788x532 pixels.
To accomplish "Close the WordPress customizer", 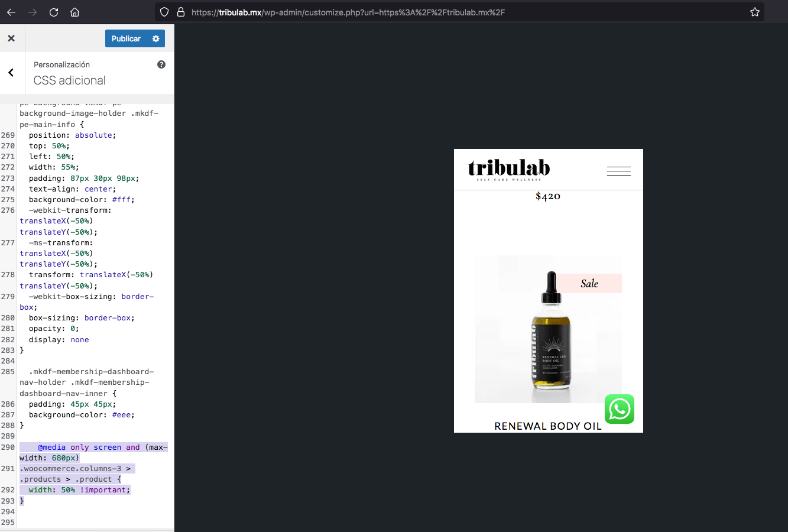I will [x=11, y=38].
